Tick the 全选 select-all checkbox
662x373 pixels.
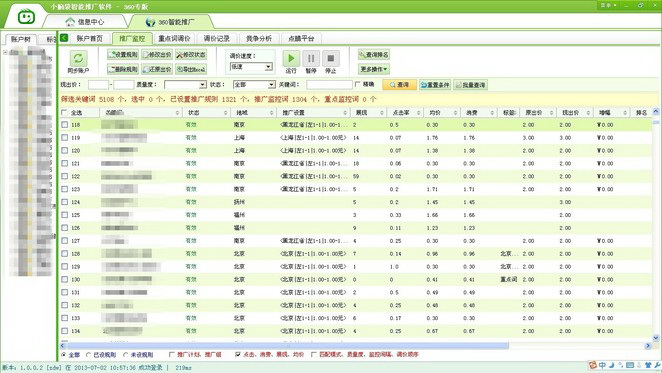coord(64,113)
